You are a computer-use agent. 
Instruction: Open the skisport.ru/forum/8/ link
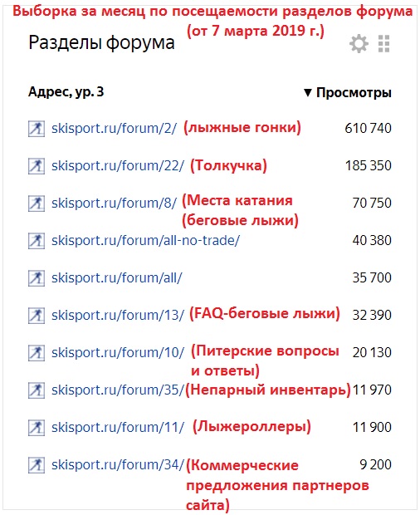pyautogui.click(x=115, y=204)
